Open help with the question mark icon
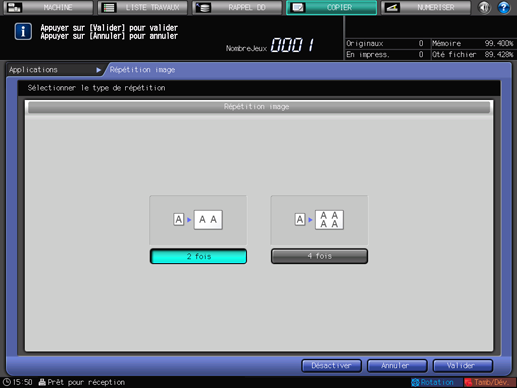 tap(503, 7)
